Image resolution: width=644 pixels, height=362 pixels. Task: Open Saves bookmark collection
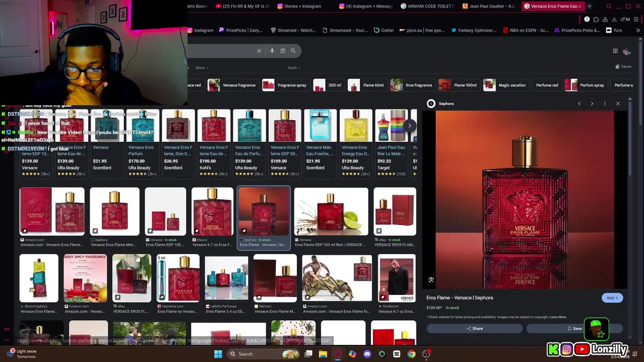(x=623, y=66)
